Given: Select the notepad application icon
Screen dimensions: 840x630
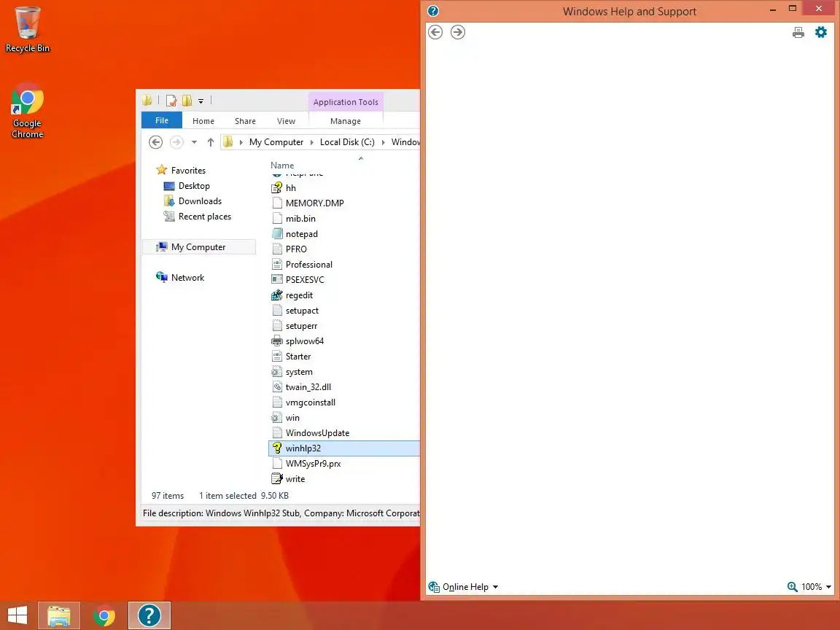Looking at the screenshot, I should click(277, 233).
